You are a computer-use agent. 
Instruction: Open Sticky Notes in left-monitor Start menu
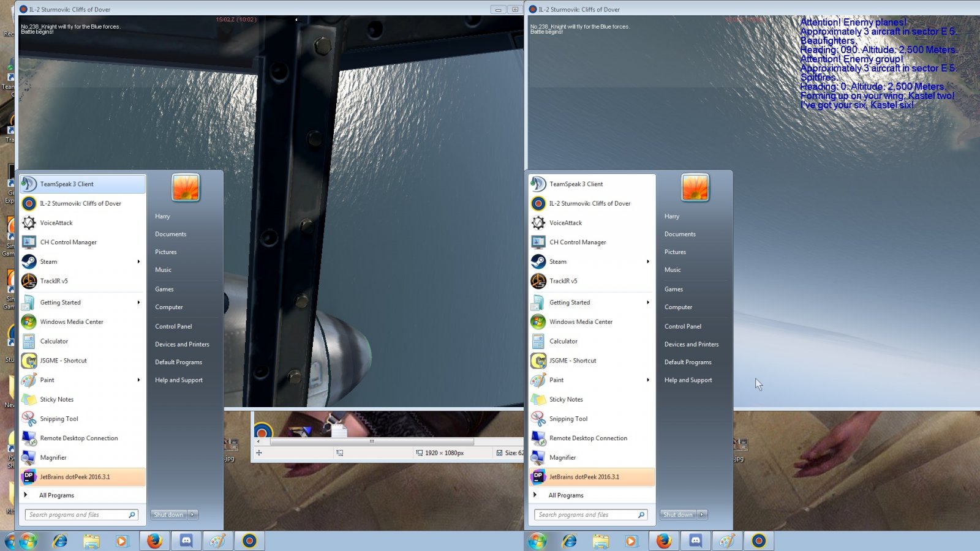[x=83, y=400]
